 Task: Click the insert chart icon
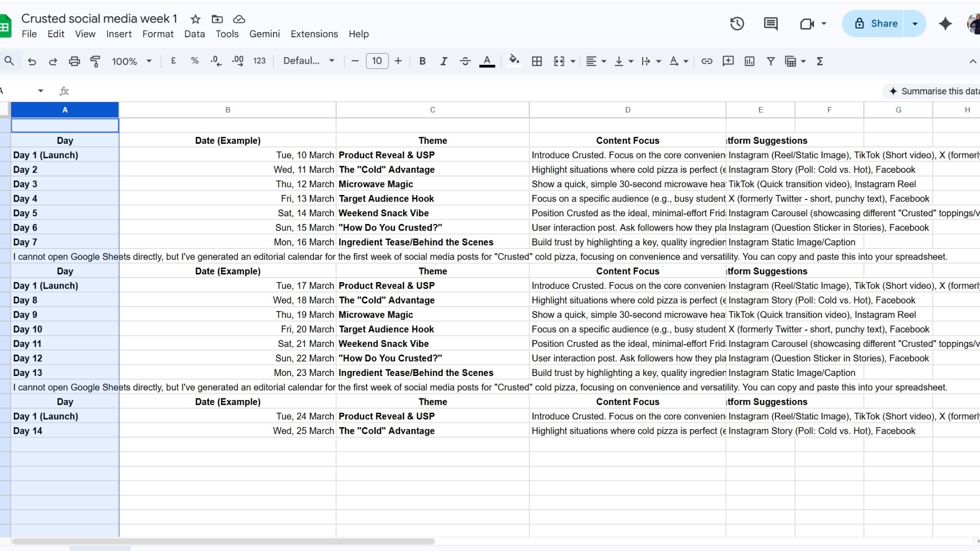[x=749, y=61]
